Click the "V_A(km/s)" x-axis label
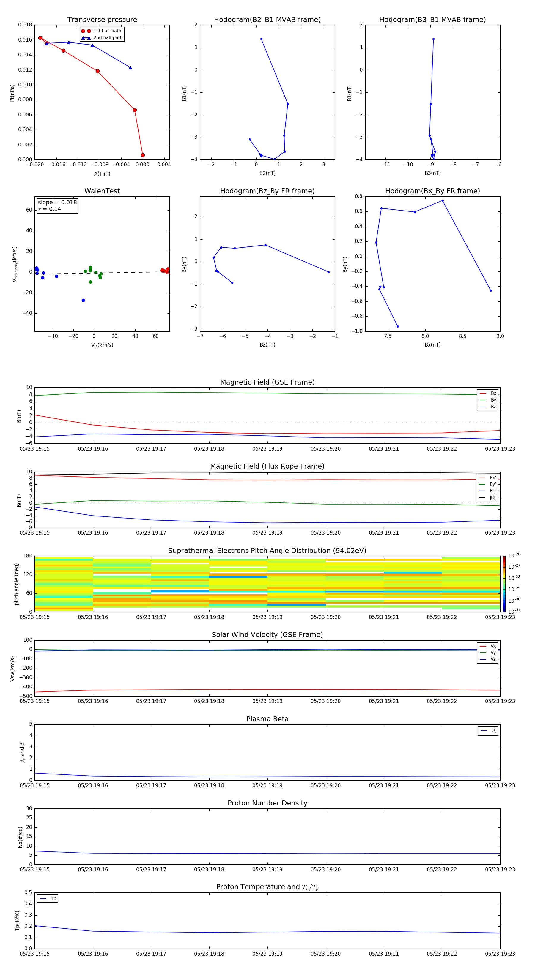This screenshot has width=535, height=980. [x=102, y=345]
